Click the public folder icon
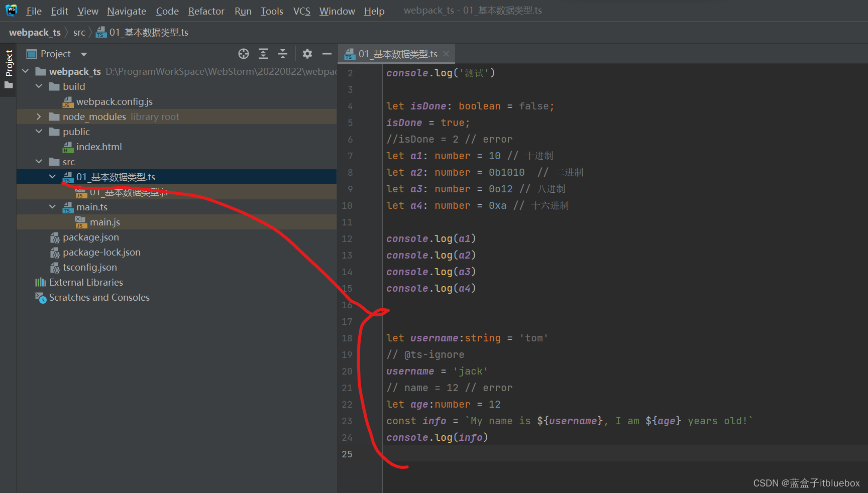Viewport: 868px width, 493px height. pyautogui.click(x=54, y=132)
